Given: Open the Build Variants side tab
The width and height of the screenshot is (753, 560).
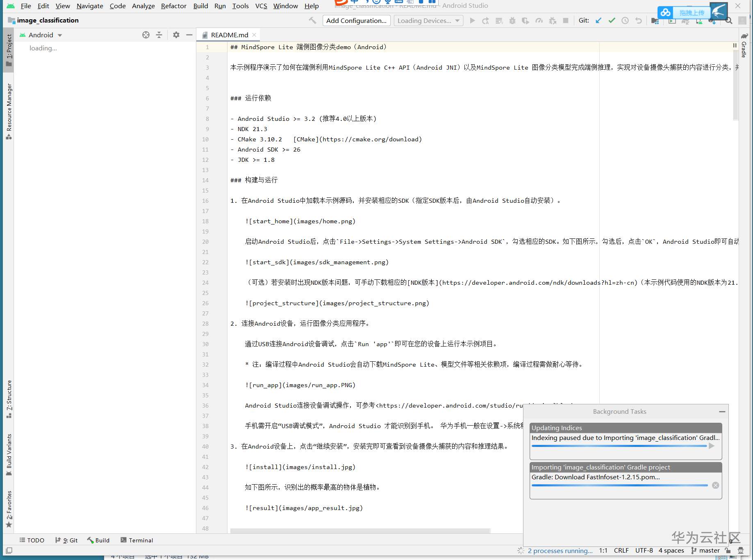Looking at the screenshot, I should 9,455.
